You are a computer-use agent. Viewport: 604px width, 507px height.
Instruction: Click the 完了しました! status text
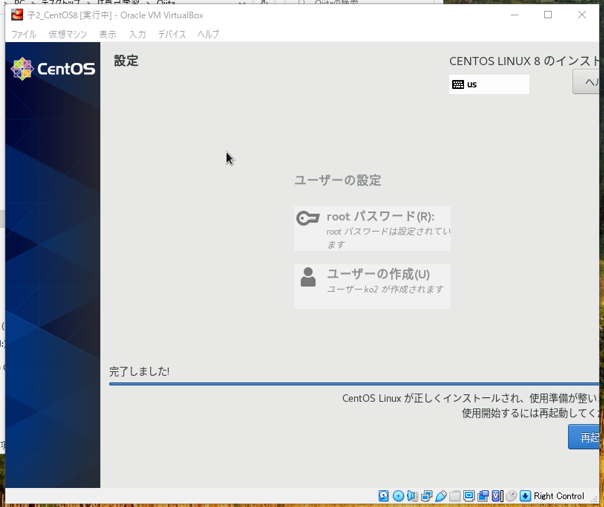(x=139, y=371)
